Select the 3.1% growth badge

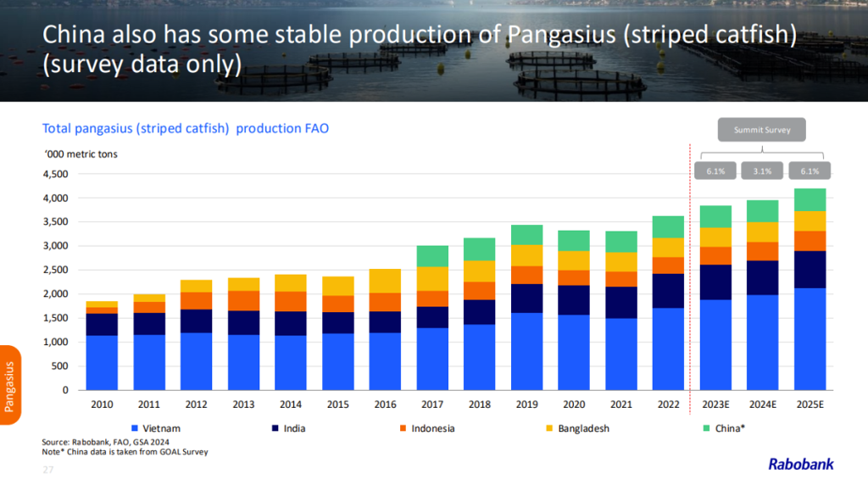pos(762,170)
